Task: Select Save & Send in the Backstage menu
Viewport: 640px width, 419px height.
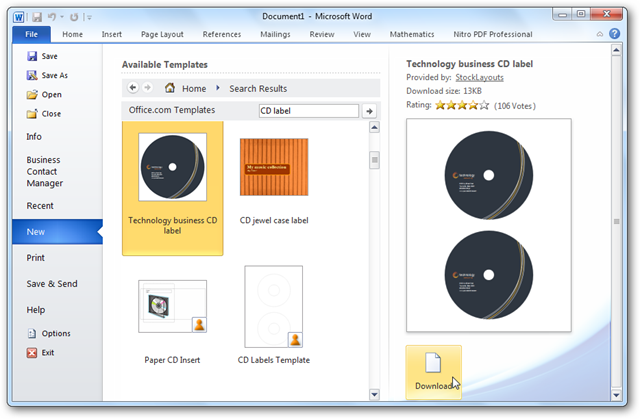Action: click(52, 284)
